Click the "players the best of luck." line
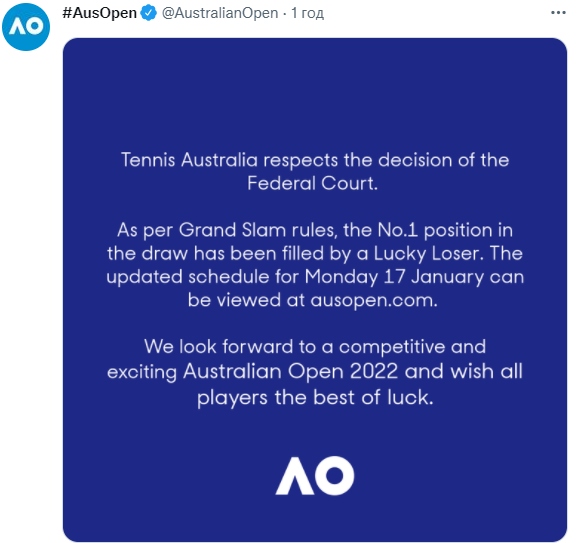Screen dimensions: 578x543 315,398
